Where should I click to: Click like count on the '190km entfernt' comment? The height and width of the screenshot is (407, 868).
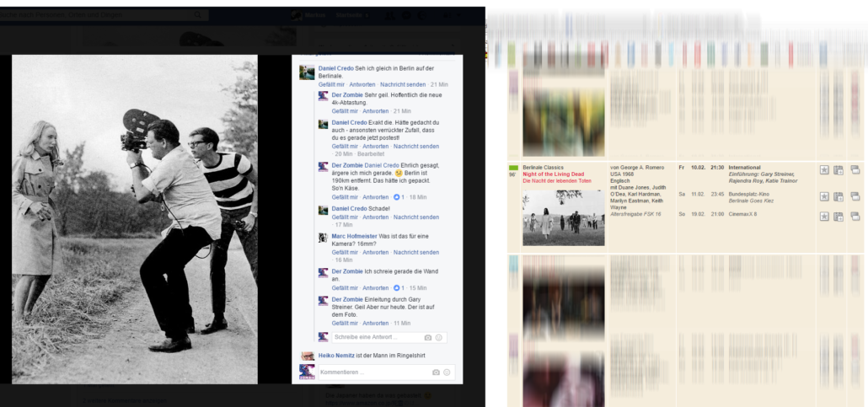399,197
